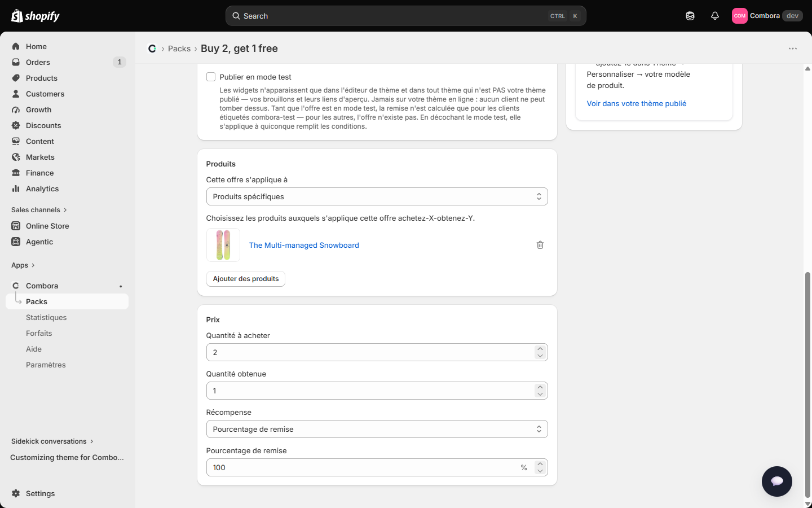Image resolution: width=812 pixels, height=508 pixels.
Task: Open Voir dans votre thème publié link
Action: pos(637,103)
